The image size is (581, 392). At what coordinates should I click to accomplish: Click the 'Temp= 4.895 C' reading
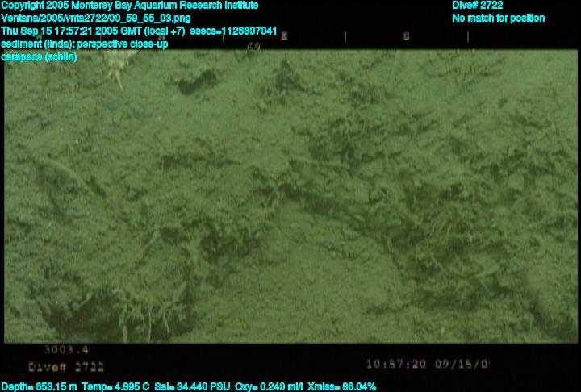(x=115, y=387)
